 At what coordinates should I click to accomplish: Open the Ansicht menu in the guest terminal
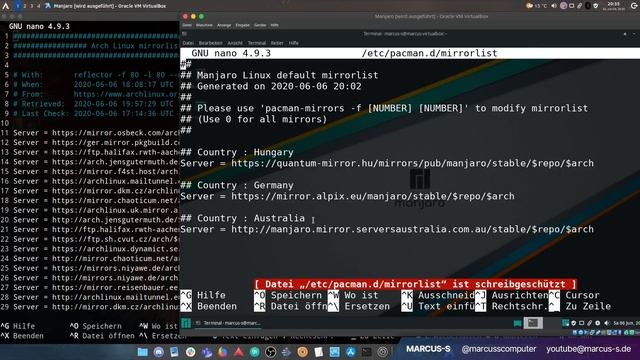(x=235, y=43)
